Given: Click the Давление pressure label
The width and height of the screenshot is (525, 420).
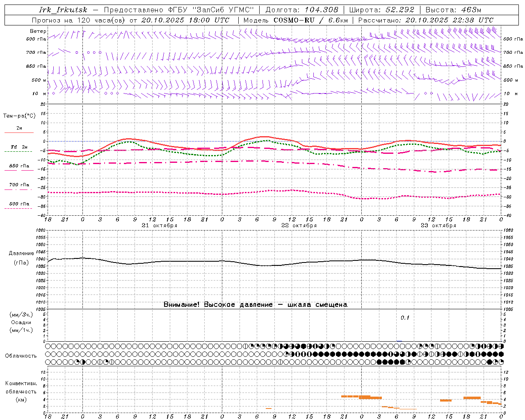Looking at the screenshot, I should coord(21,253).
